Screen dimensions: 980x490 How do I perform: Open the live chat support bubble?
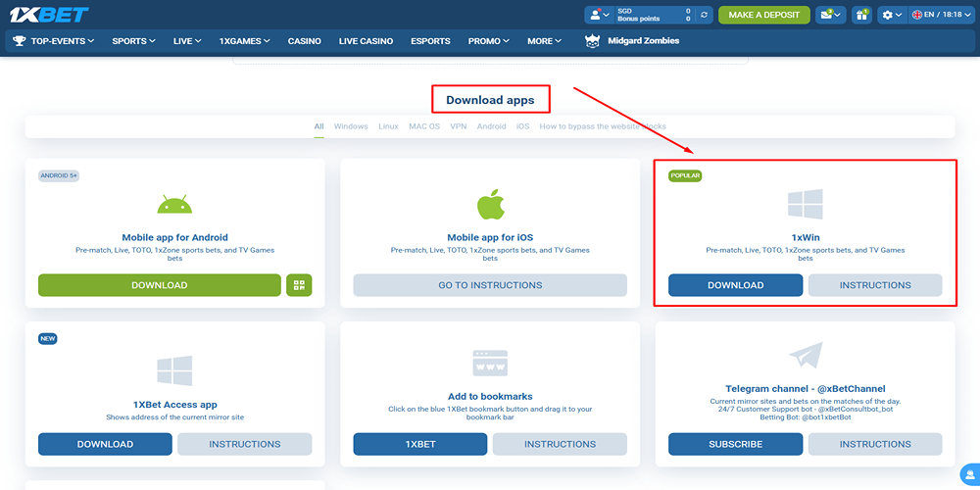(968, 474)
